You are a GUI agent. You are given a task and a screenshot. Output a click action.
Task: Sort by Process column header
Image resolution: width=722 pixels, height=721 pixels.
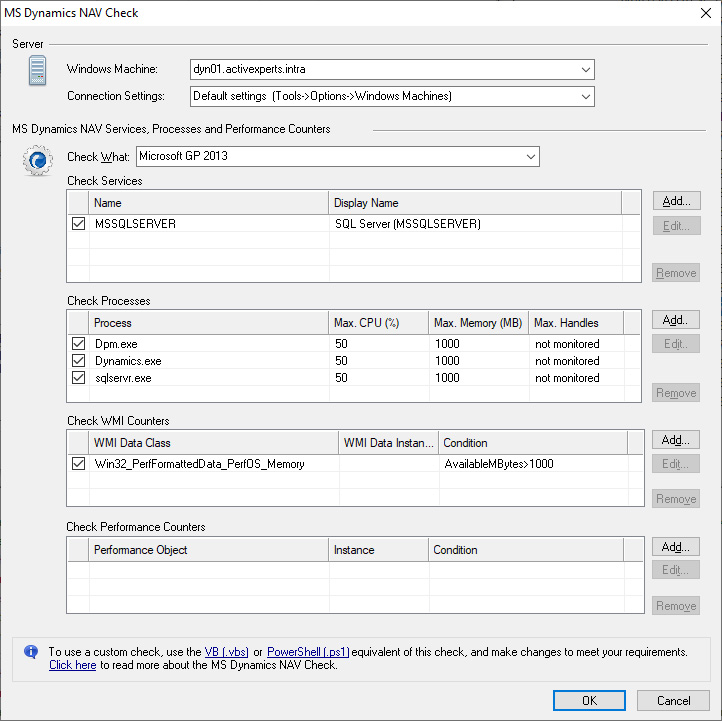pyautogui.click(x=209, y=323)
